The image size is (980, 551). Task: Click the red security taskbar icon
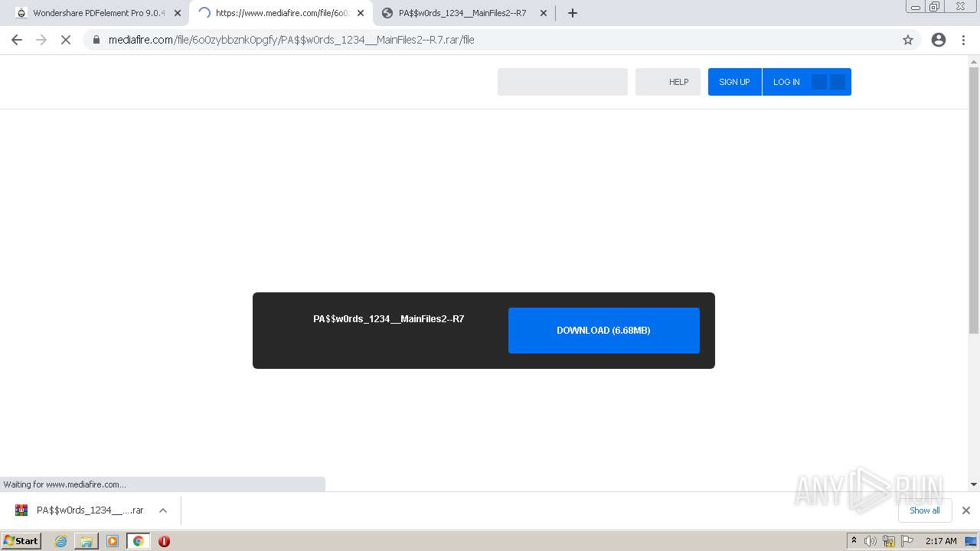coord(164,541)
